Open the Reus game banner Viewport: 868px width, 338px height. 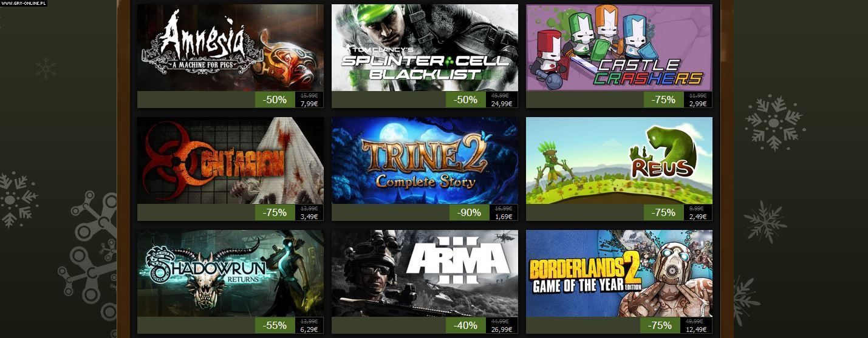tap(619, 160)
